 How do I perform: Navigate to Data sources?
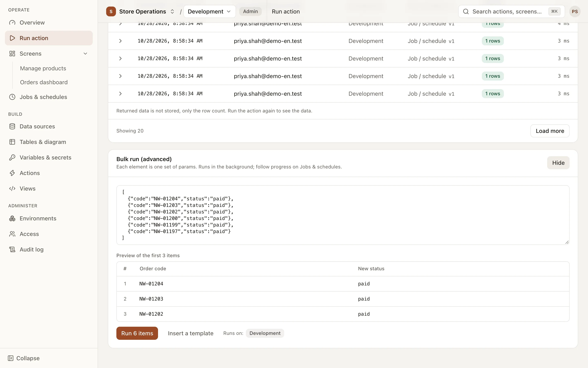(49, 126)
